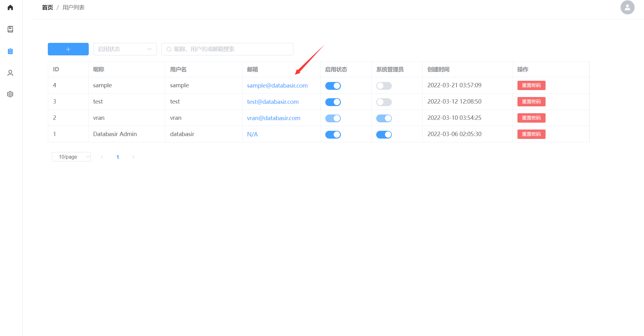Viewport: 644px width, 336px height.
Task: Expand the 10/page page size selector
Action: [x=71, y=157]
